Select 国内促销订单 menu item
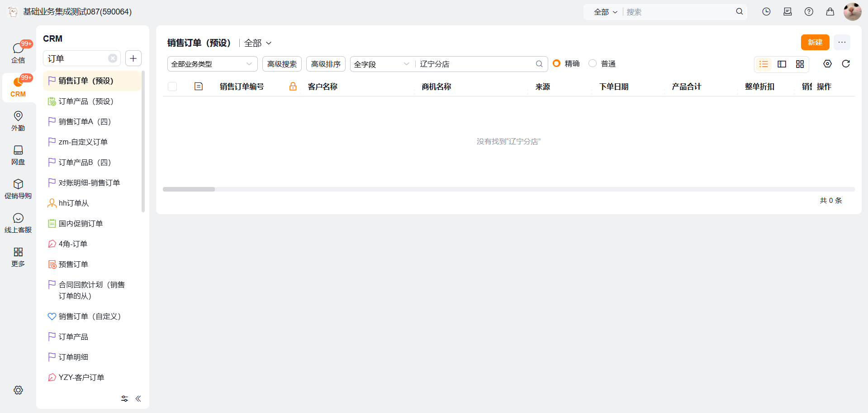868x413 pixels. (x=81, y=224)
